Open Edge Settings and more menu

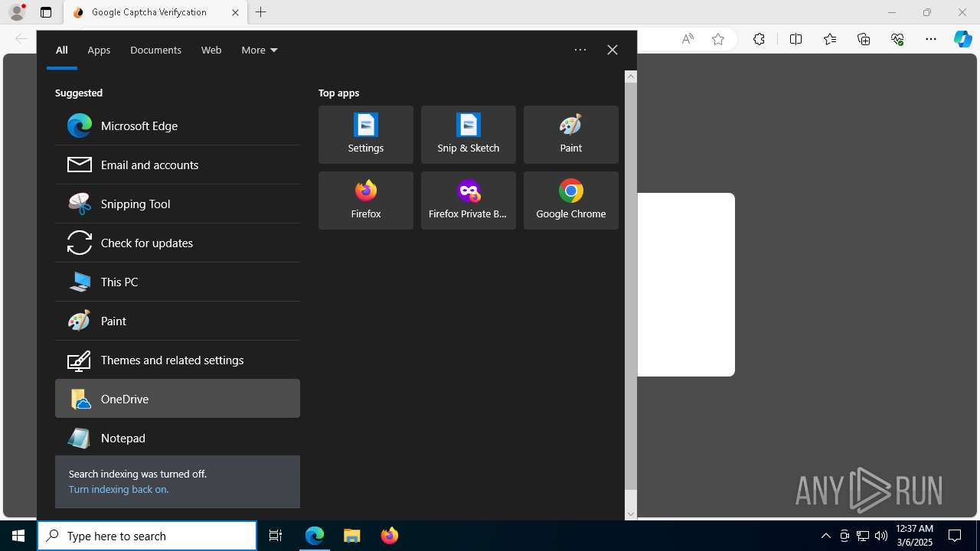931,39
